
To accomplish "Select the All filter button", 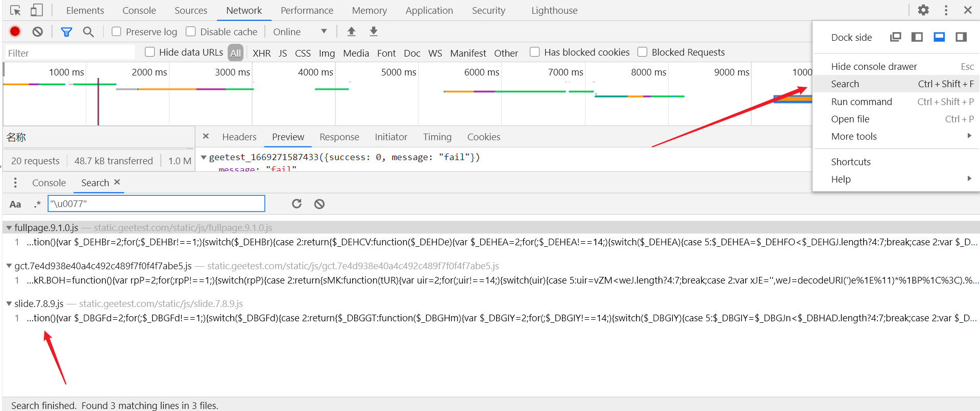I will (235, 53).
